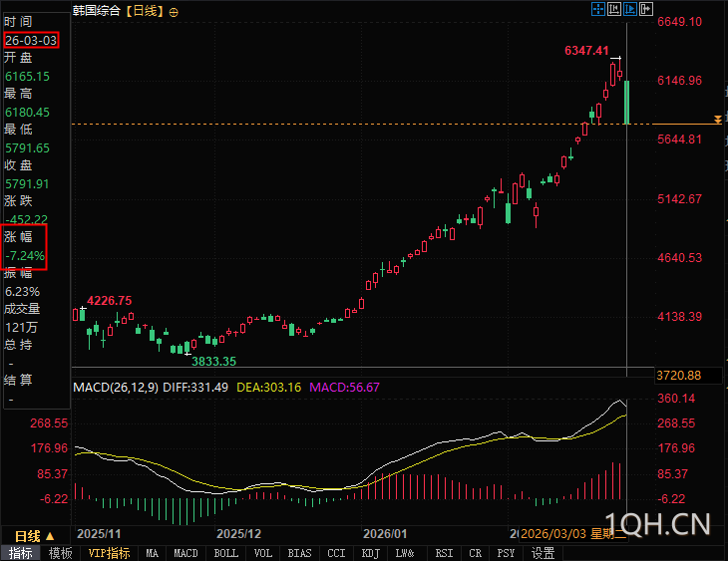Open the 日线 period selector arrow

point(50,536)
